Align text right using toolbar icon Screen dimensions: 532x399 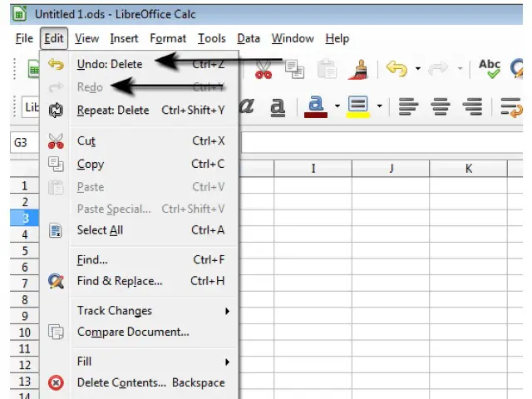click(x=472, y=106)
